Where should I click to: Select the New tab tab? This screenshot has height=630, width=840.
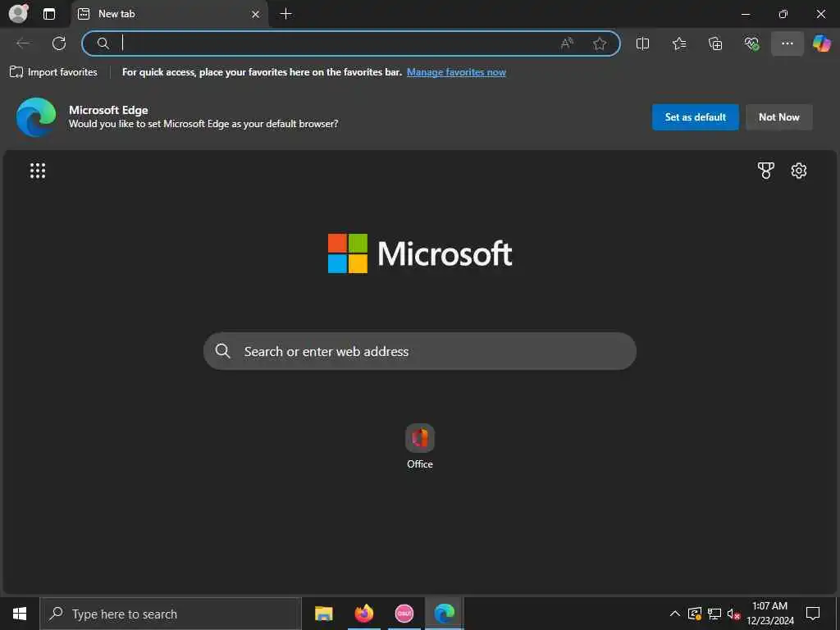pos(169,14)
